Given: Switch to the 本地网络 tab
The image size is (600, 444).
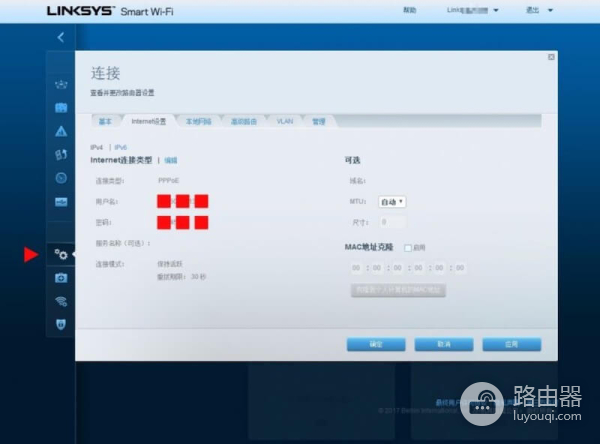Looking at the screenshot, I should click(198, 121).
